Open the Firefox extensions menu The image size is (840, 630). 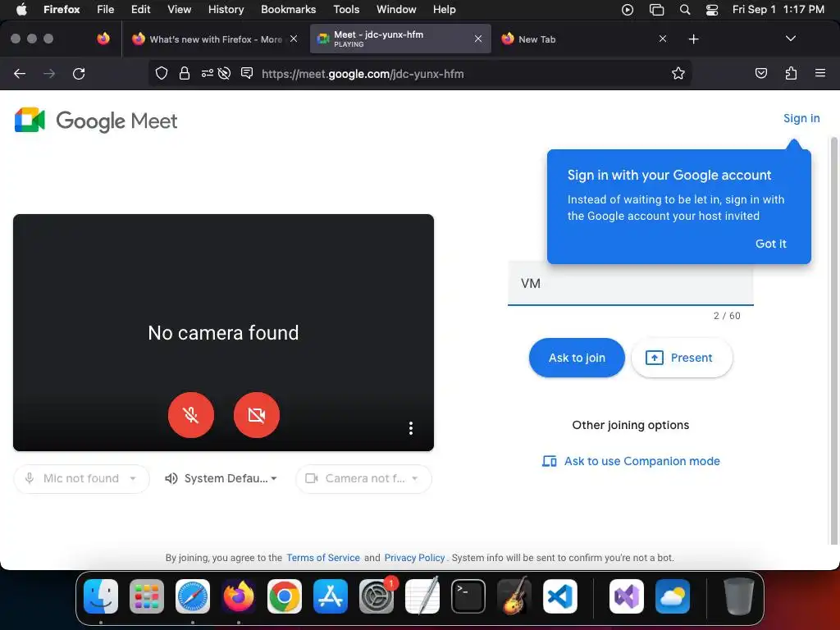[791, 73]
